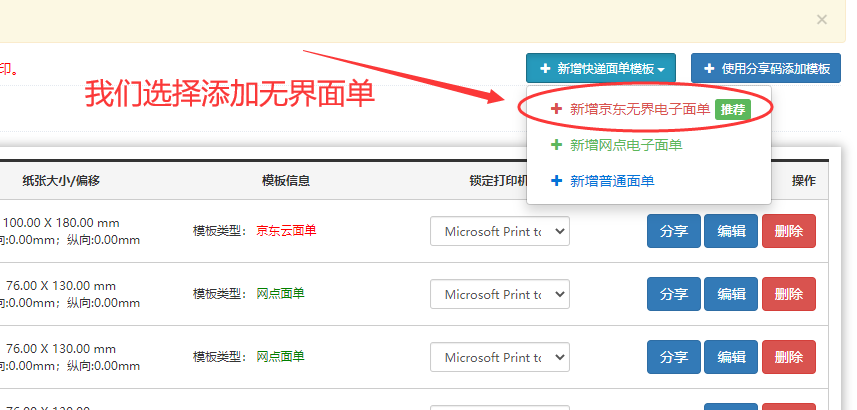
Task: Open printer dropdown in first 网点面单 row
Action: tap(500, 294)
